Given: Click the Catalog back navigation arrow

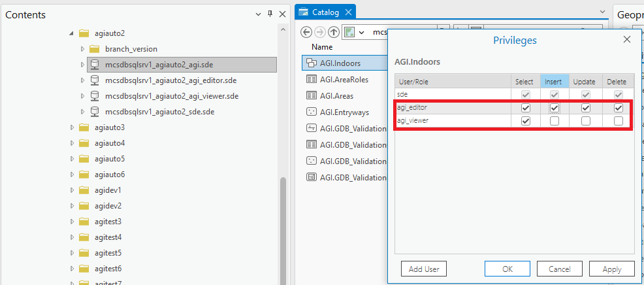Looking at the screenshot, I should [306, 32].
